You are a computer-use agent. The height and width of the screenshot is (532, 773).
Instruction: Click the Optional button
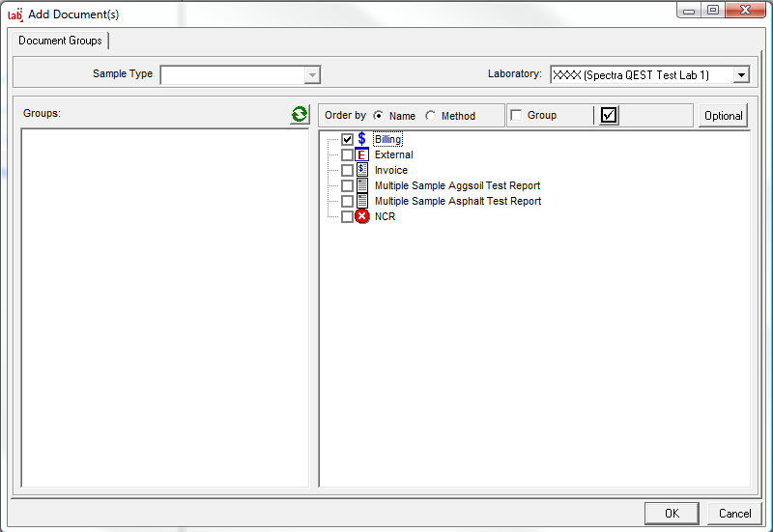pos(723,116)
